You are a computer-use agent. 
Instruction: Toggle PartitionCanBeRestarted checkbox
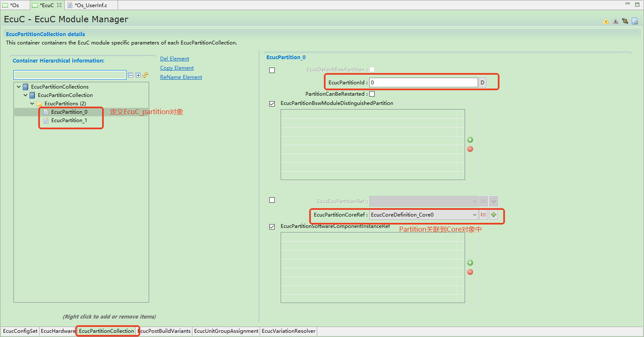tap(372, 94)
